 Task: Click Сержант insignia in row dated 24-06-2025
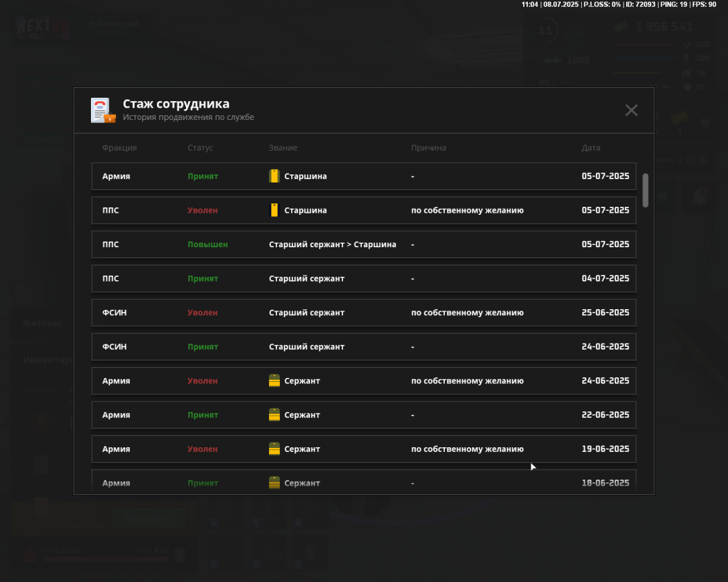(274, 381)
